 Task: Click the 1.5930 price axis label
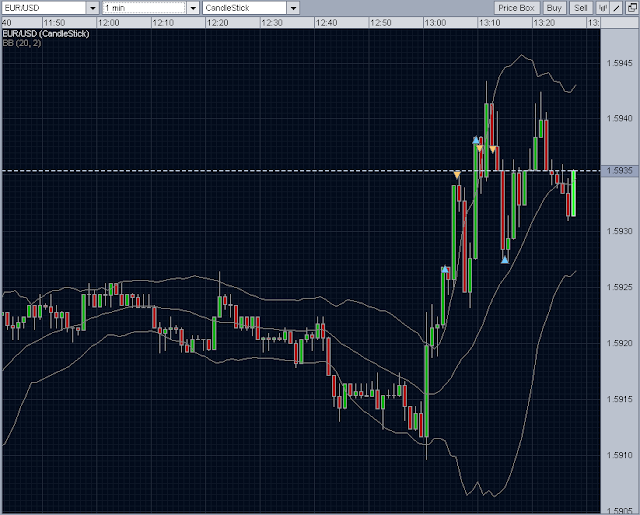619,231
